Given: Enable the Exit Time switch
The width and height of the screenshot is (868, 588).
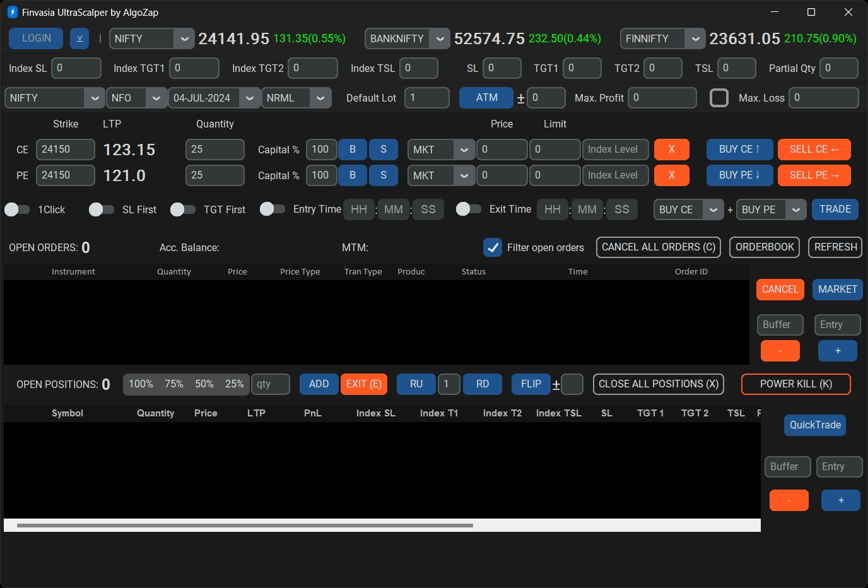Looking at the screenshot, I should pos(469,209).
